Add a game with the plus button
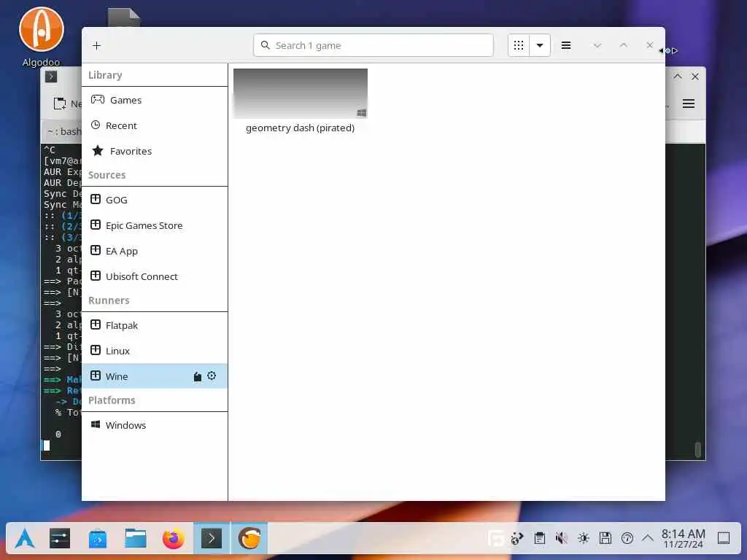This screenshot has height=560, width=747. [97, 46]
